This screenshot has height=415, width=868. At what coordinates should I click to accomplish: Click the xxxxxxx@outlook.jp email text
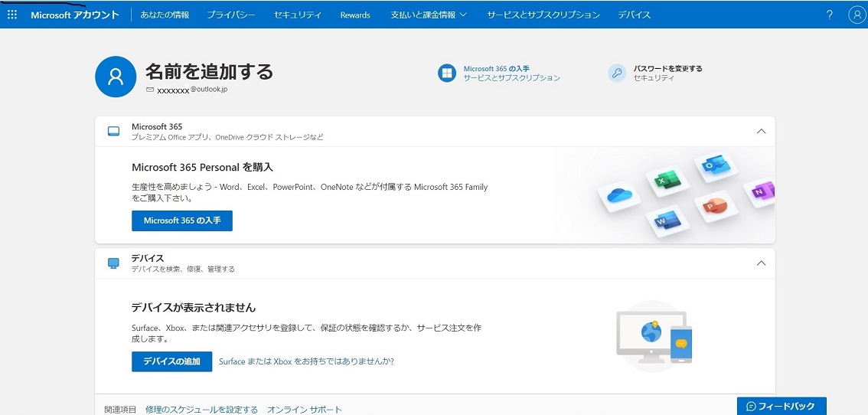coord(192,90)
